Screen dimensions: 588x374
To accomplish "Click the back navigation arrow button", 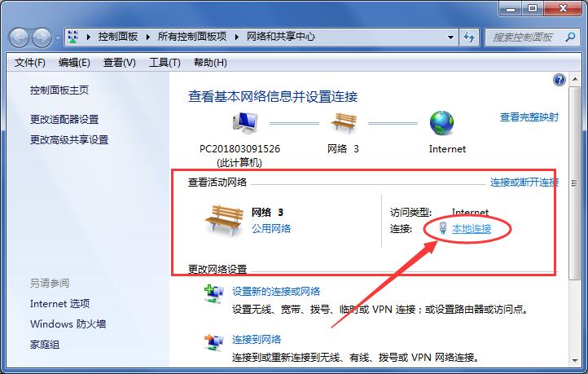I will (x=19, y=37).
